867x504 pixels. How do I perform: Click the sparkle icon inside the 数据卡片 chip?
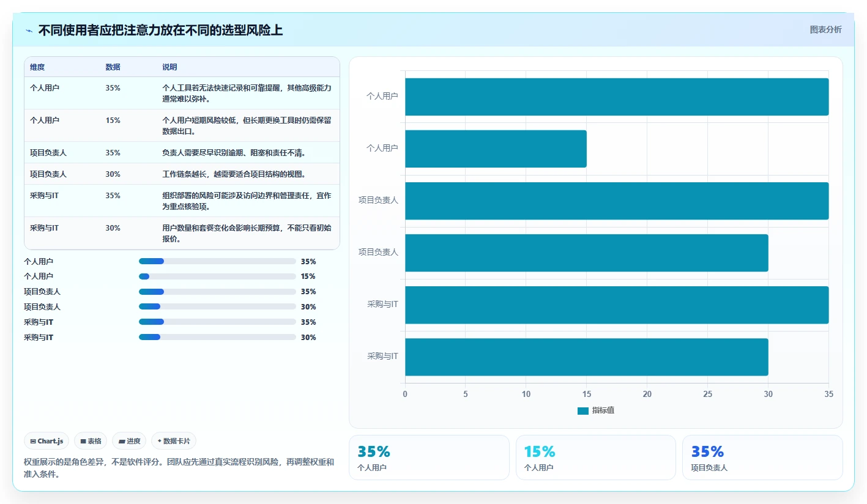tap(159, 441)
